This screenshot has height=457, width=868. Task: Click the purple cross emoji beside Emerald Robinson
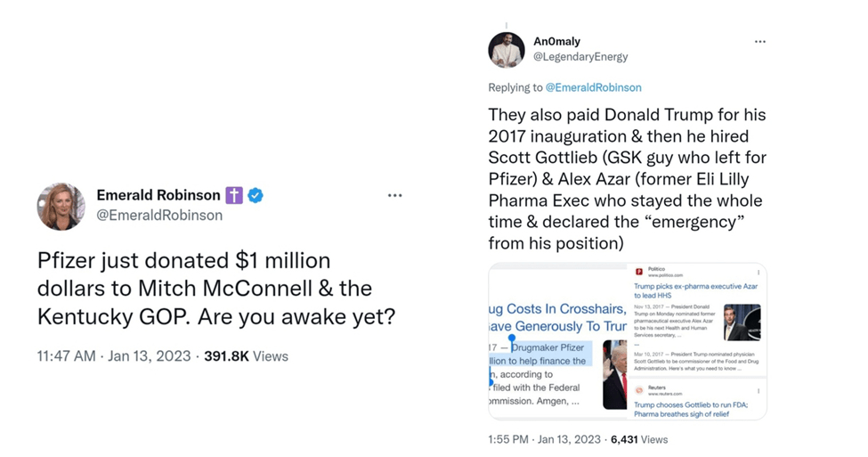(x=234, y=195)
